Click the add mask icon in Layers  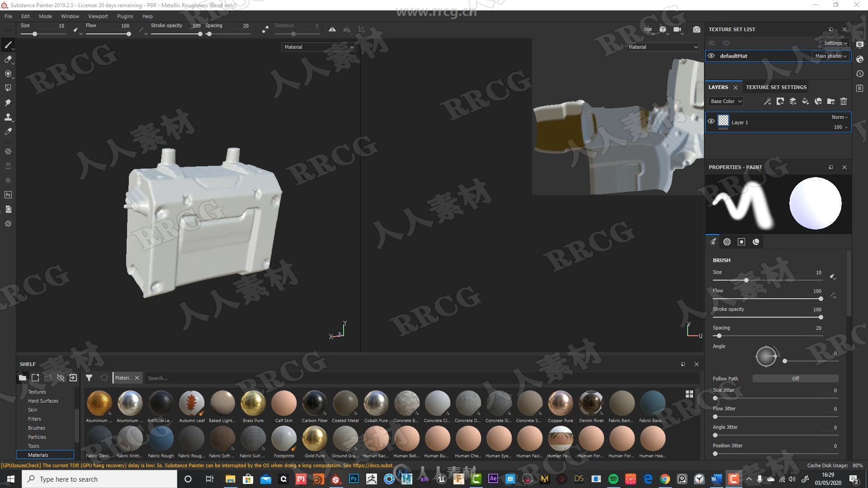tap(780, 101)
